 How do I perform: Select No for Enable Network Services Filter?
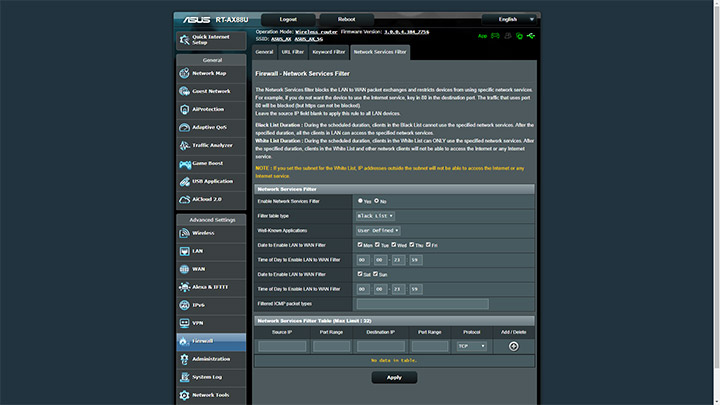pos(377,201)
